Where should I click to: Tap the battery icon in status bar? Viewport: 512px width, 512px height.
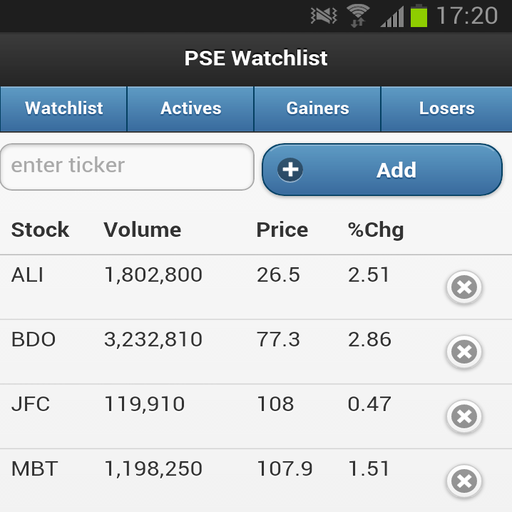click(419, 16)
